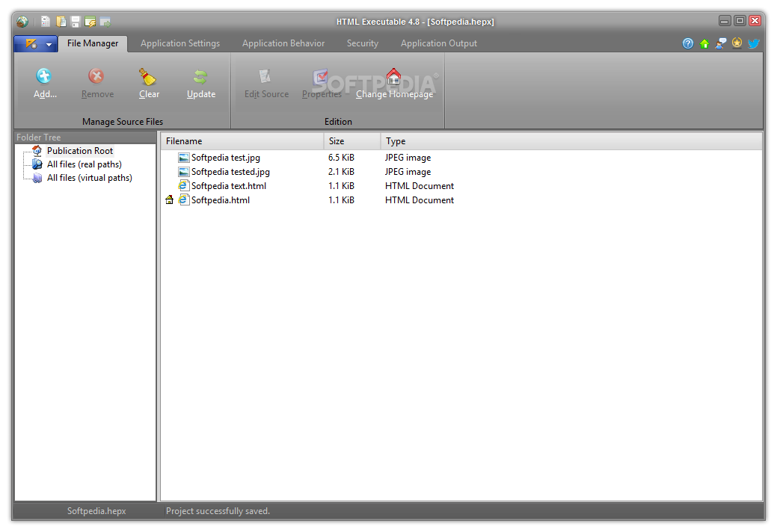Minimize the HTML Executable window
This screenshot has width=777, height=532.
725,21
